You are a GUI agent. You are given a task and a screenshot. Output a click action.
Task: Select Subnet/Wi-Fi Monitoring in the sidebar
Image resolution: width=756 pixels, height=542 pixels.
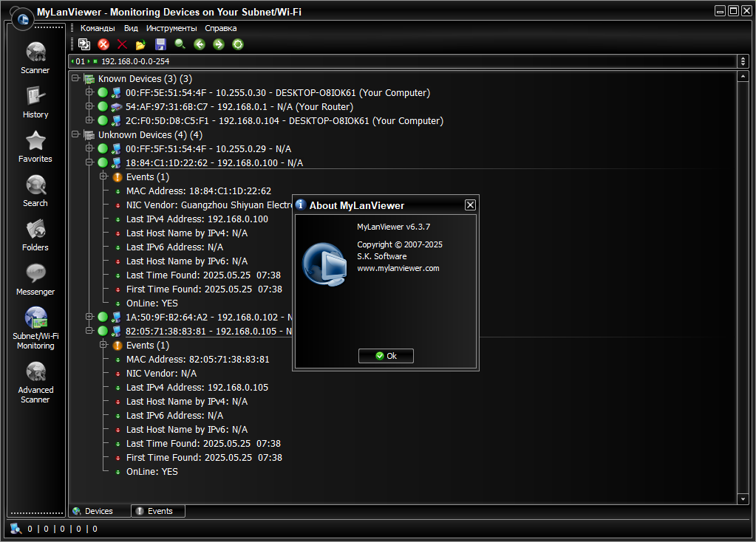click(x=35, y=328)
